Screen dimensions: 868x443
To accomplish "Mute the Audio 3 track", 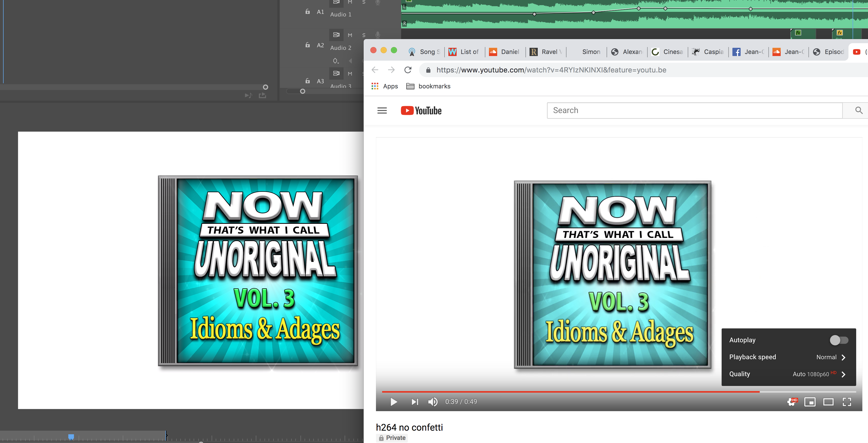I will click(x=350, y=73).
